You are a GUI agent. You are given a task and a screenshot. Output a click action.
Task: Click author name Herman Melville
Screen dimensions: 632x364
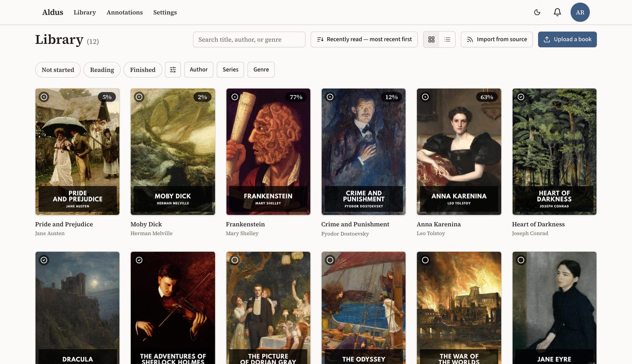tap(151, 233)
